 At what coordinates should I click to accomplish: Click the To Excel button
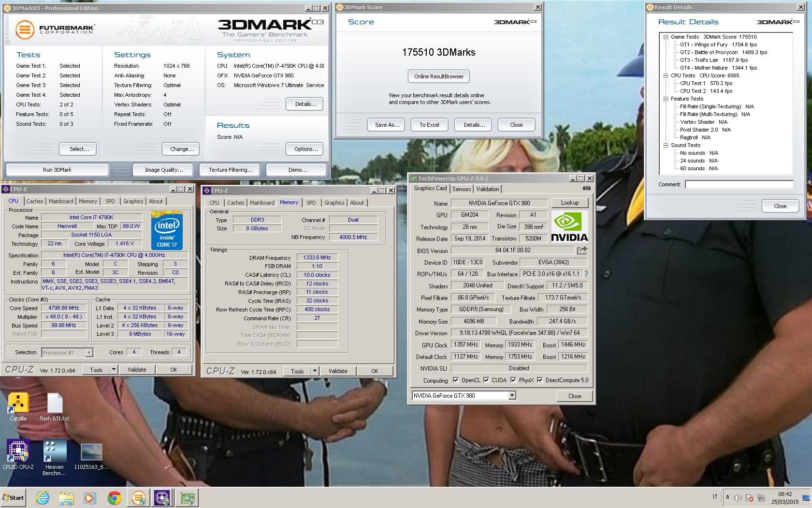coord(429,125)
